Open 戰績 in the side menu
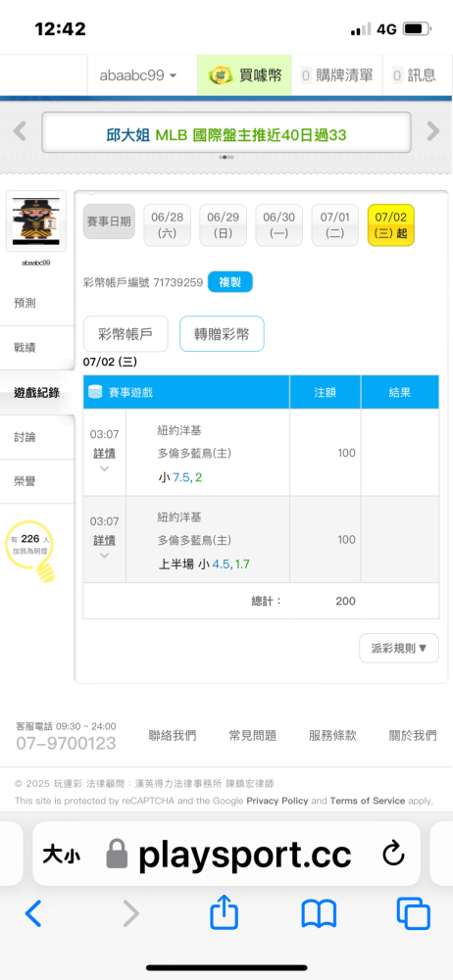The width and height of the screenshot is (453, 980). coord(25,348)
